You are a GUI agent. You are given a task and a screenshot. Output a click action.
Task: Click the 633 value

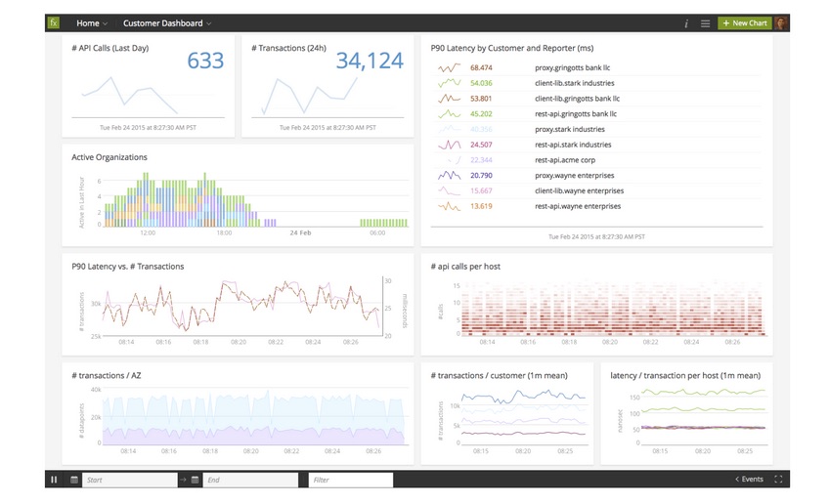tap(205, 61)
